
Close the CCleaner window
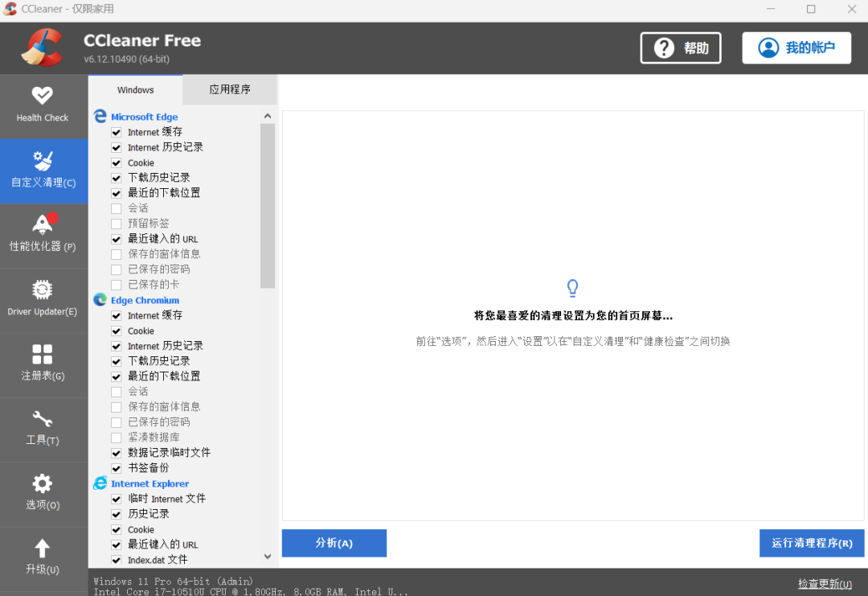coord(851,9)
